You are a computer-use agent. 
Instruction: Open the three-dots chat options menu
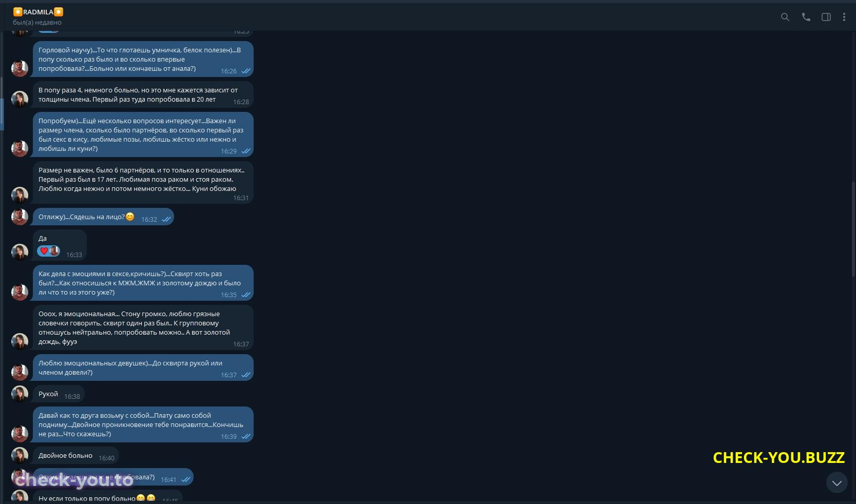pos(844,17)
